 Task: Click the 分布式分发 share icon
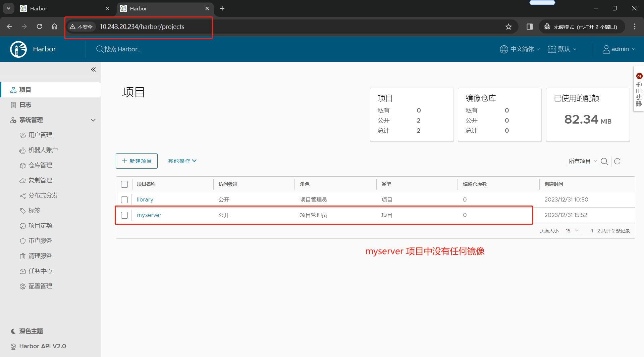pyautogui.click(x=22, y=196)
